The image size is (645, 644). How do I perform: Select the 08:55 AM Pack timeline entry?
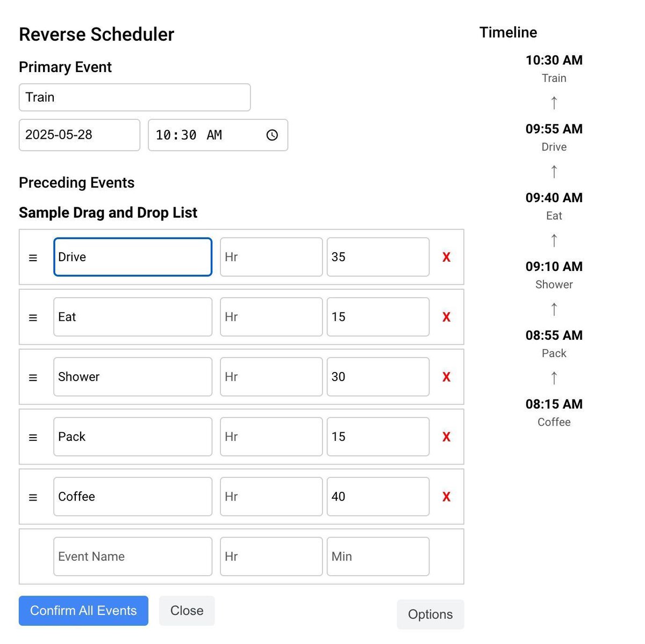coord(554,344)
